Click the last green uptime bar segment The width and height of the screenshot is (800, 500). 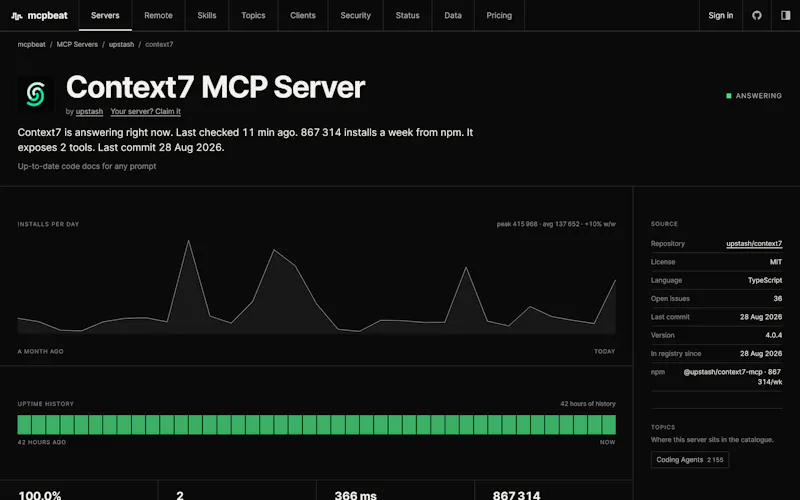point(609,424)
